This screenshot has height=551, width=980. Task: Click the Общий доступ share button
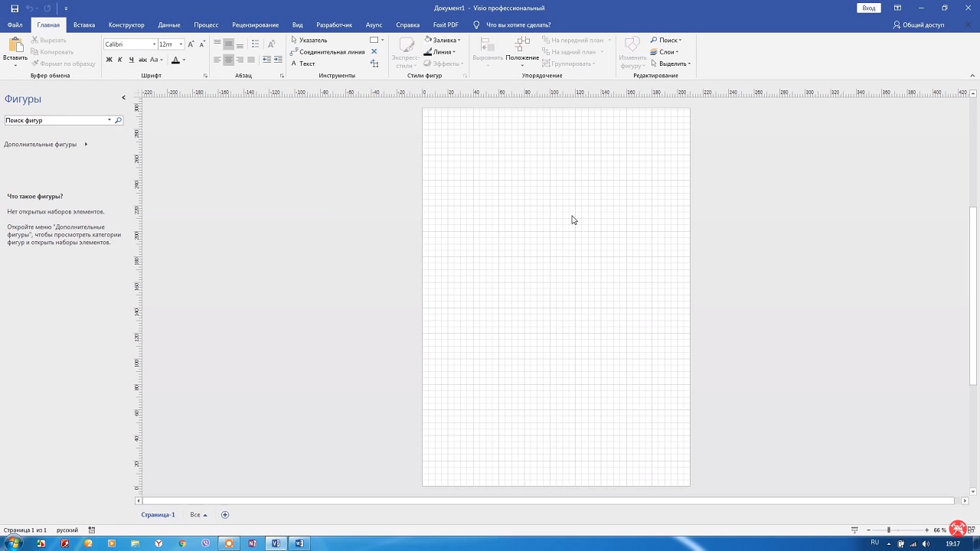(x=919, y=25)
